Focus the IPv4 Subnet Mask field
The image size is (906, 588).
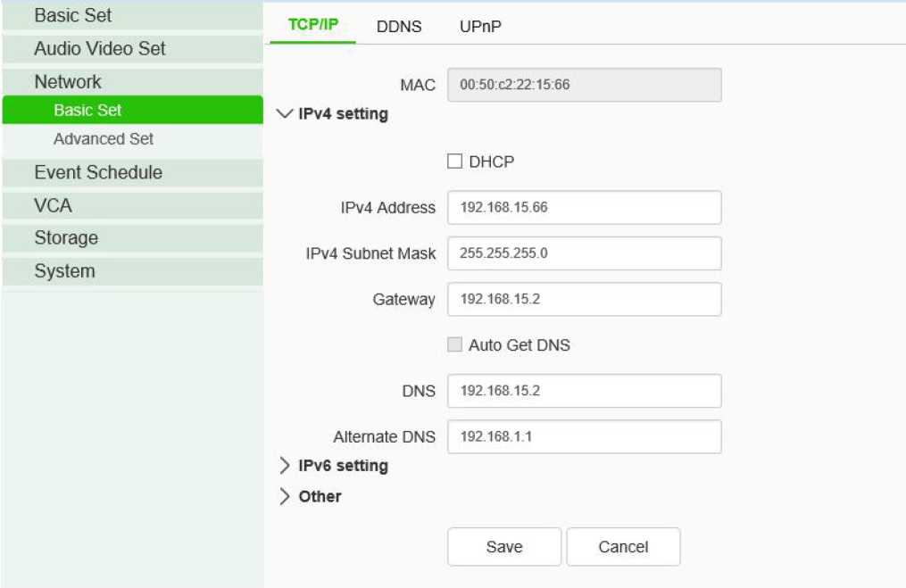pyautogui.click(x=584, y=253)
